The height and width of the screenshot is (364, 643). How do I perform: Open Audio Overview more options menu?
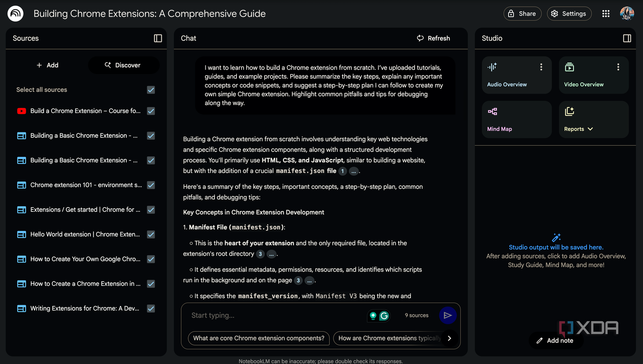tap(541, 67)
